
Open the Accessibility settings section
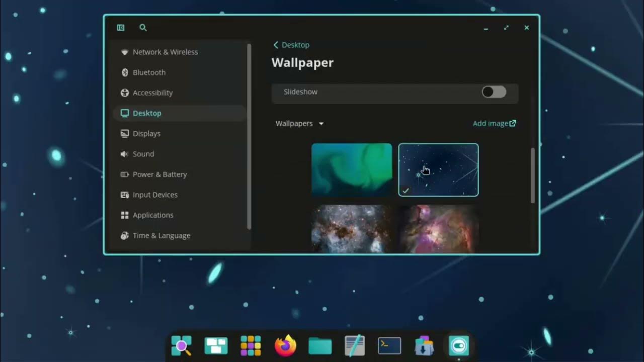[152, 93]
